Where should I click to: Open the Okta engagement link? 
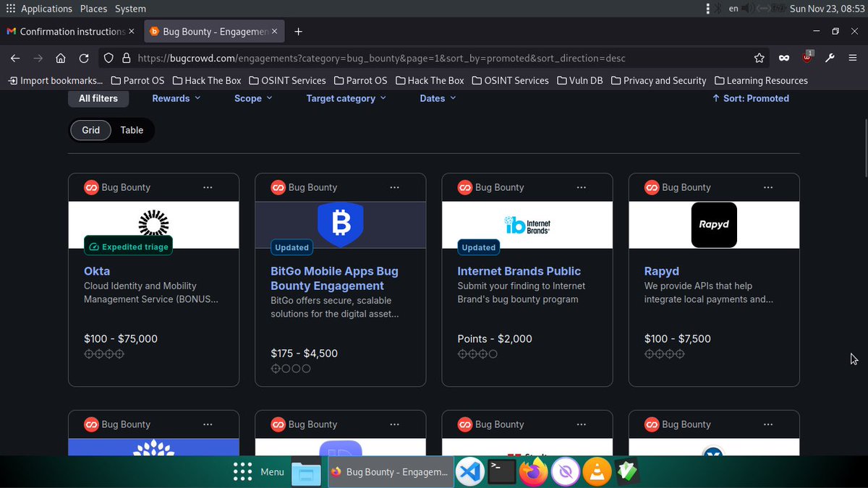97,271
